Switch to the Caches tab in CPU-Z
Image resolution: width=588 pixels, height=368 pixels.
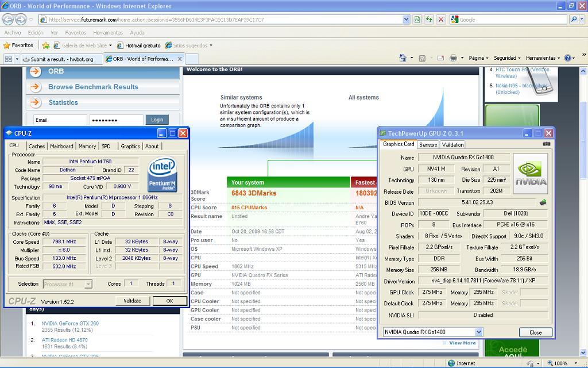(36, 147)
